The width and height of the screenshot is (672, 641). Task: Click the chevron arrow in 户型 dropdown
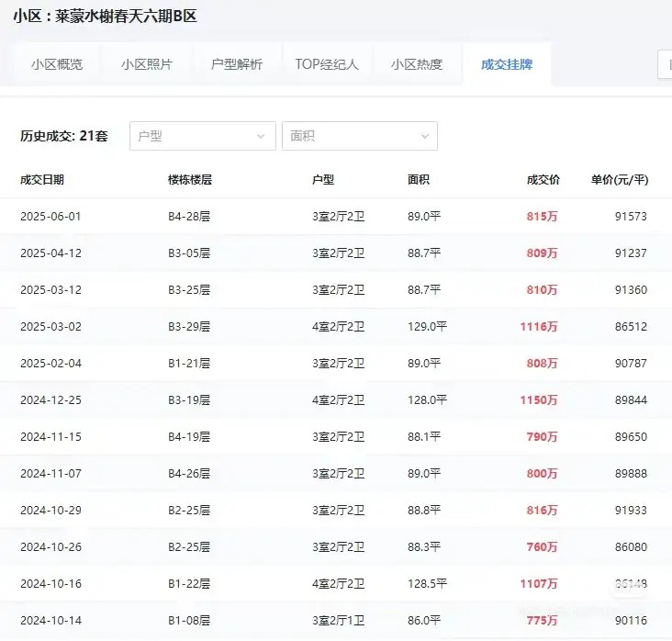[261, 137]
